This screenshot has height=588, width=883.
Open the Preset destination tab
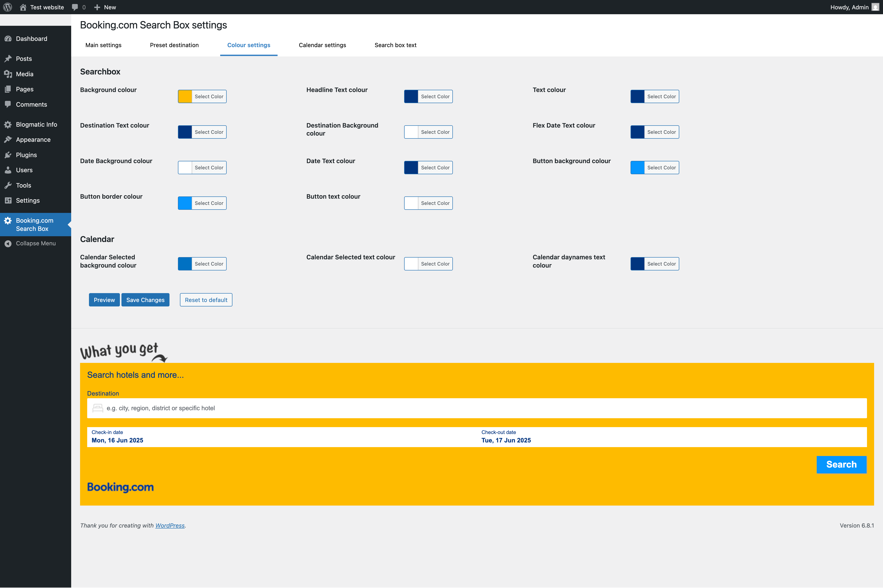point(174,45)
